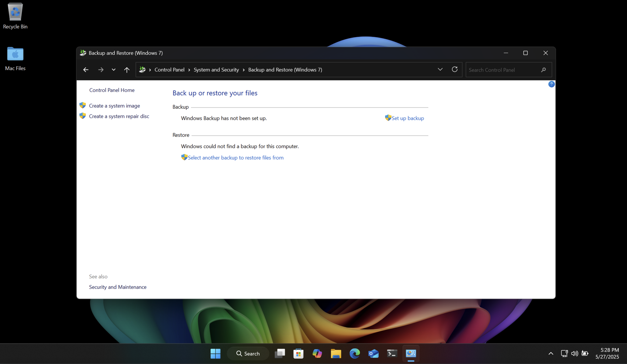
Task: Open System and Security breadcrumb
Action: click(x=216, y=70)
